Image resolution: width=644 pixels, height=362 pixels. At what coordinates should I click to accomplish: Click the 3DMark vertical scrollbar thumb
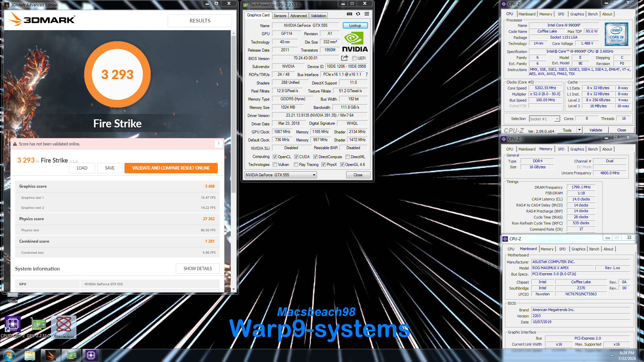[x=233, y=114]
